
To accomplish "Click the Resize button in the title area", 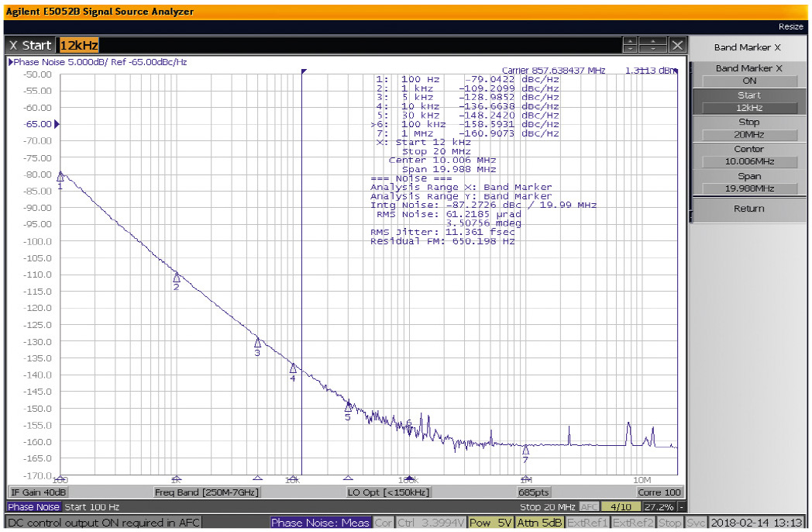I will coord(790,26).
